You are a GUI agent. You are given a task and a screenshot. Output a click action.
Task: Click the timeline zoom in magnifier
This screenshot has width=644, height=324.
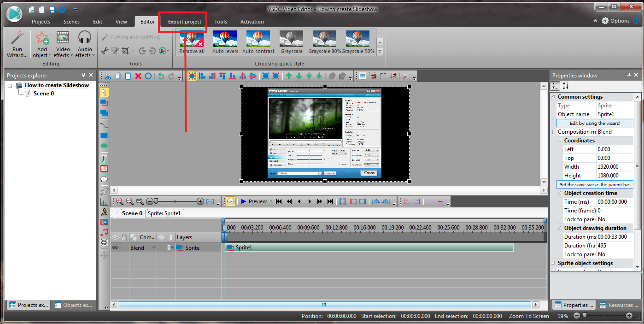(x=119, y=201)
